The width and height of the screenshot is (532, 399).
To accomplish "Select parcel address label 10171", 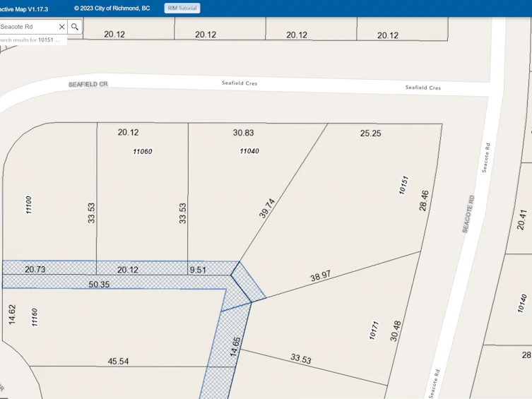I will (x=374, y=330).
